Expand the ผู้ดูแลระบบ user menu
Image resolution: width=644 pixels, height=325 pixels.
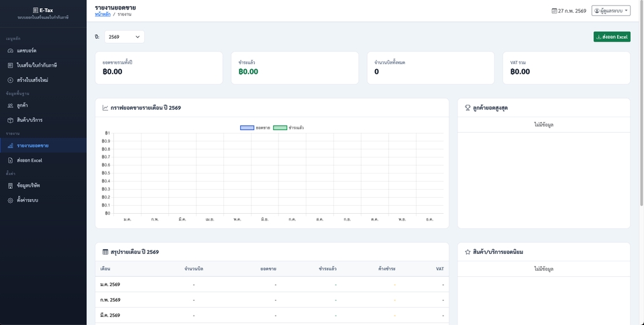click(610, 11)
